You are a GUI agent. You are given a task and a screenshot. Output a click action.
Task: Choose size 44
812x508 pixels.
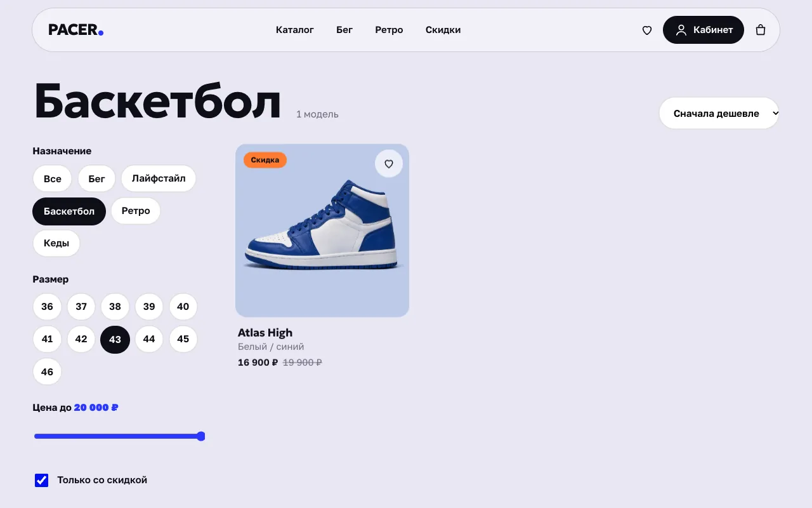click(149, 339)
